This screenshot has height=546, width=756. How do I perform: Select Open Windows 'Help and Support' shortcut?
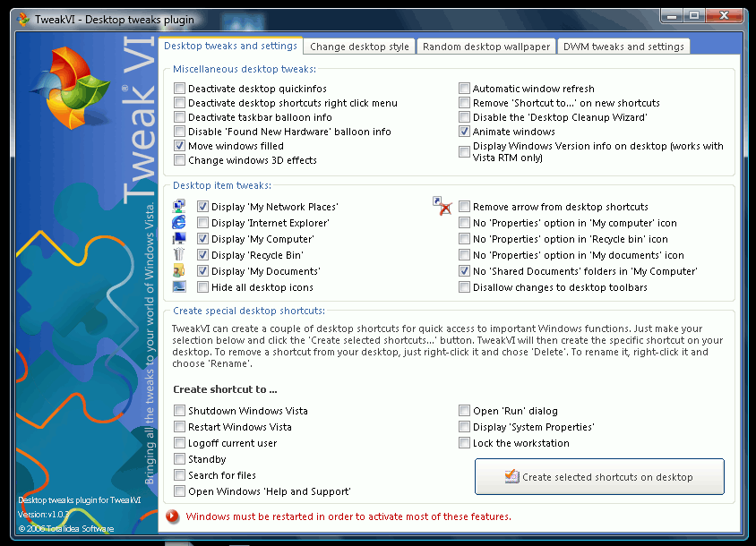[x=179, y=491]
